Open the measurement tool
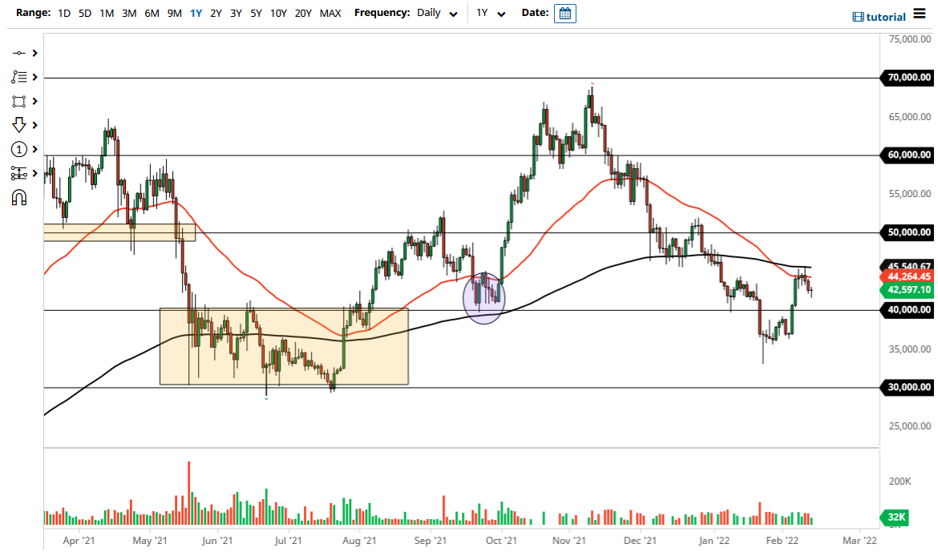Viewport: 938px width, 560px height. pyautogui.click(x=21, y=173)
